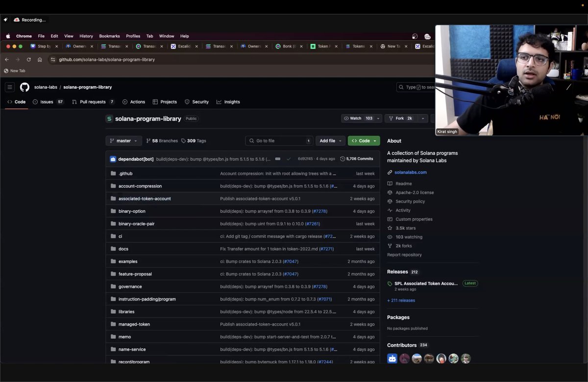588x382 pixels.
Task: Click the solanalabs.com website link
Action: click(x=411, y=172)
